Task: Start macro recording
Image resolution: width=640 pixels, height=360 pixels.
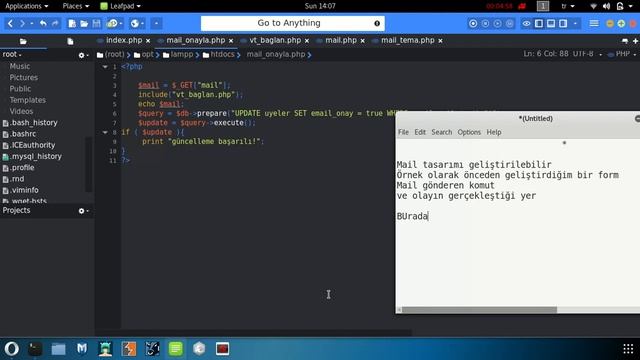Action: coord(473,24)
